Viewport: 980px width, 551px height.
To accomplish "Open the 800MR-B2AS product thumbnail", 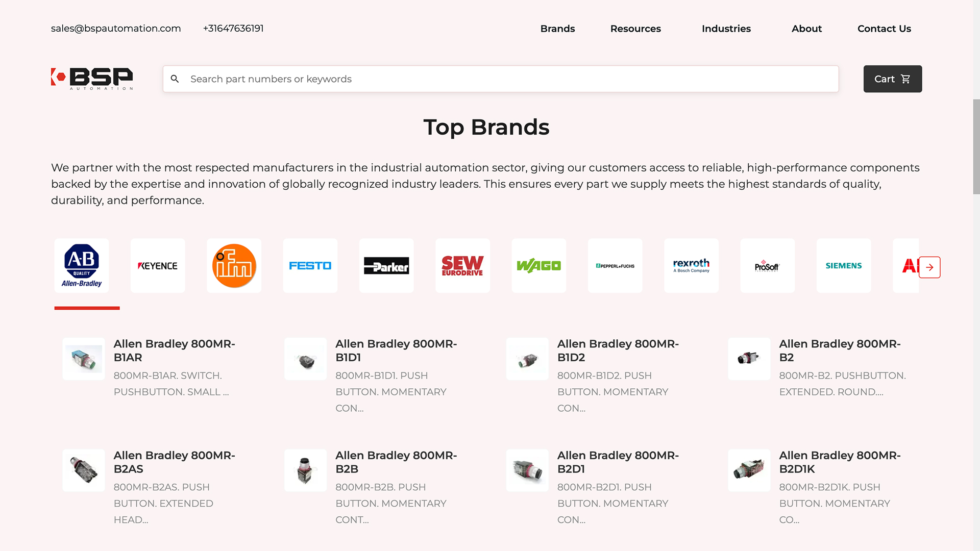I will (x=84, y=470).
